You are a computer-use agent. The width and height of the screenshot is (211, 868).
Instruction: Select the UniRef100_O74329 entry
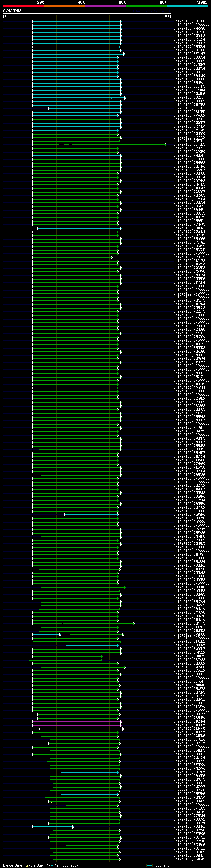coord(190,653)
